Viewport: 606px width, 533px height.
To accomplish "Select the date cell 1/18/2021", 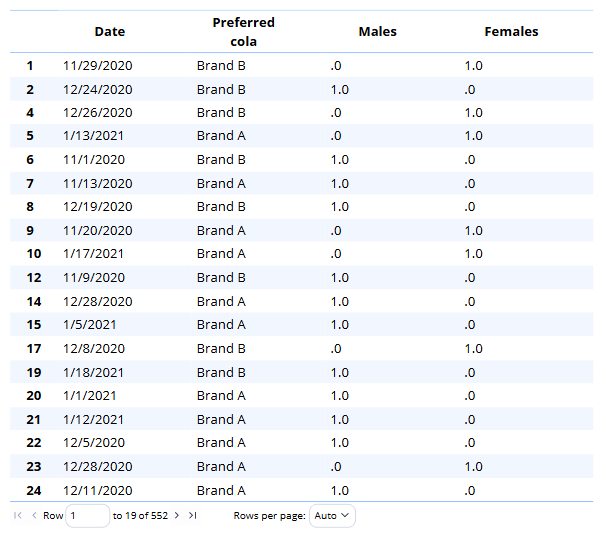I will pyautogui.click(x=94, y=372).
